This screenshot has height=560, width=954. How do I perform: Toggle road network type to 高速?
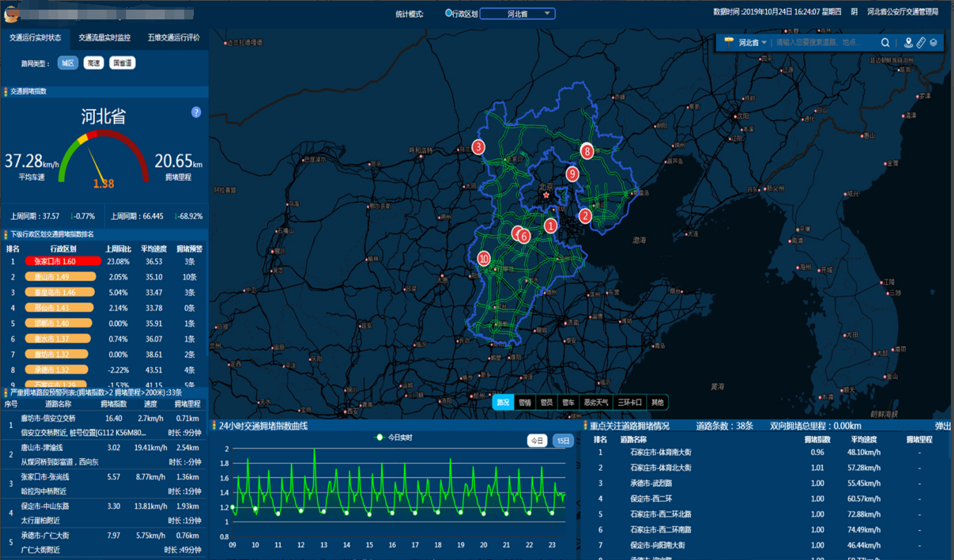click(94, 63)
